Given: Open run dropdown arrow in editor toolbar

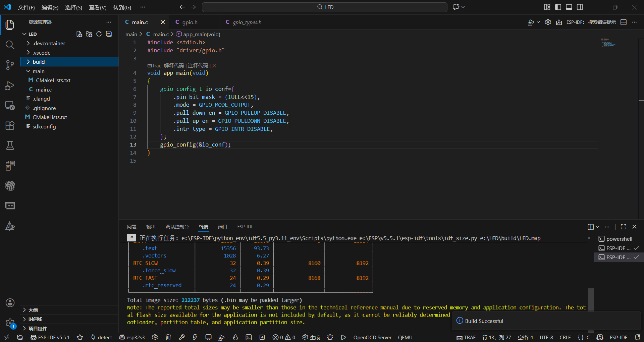Looking at the screenshot, I should pyautogui.click(x=538, y=22).
